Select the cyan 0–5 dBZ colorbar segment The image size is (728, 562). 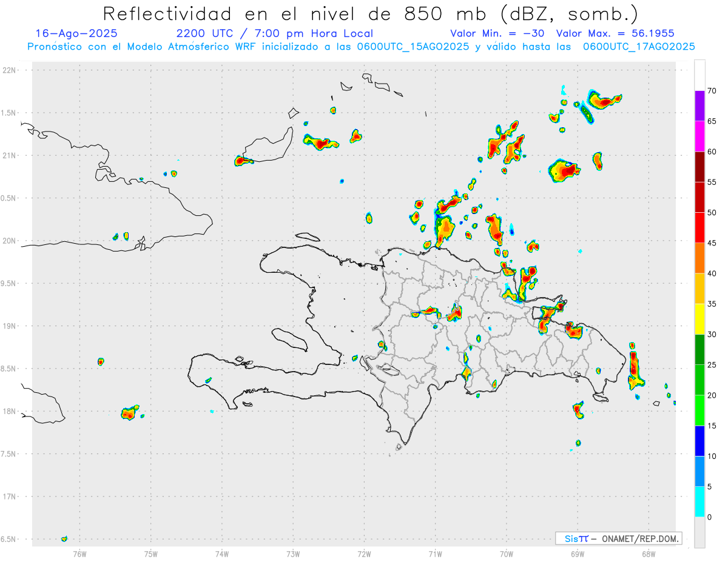pos(699,502)
